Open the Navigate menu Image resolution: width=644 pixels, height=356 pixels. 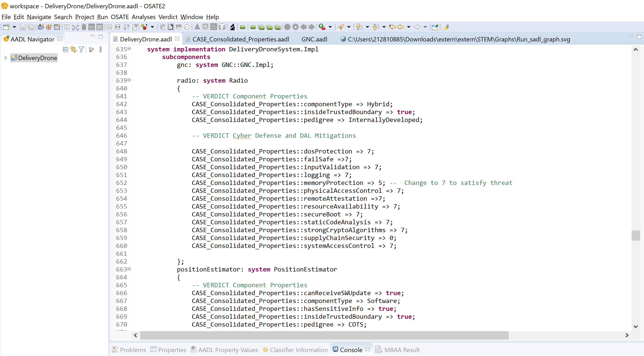click(39, 17)
